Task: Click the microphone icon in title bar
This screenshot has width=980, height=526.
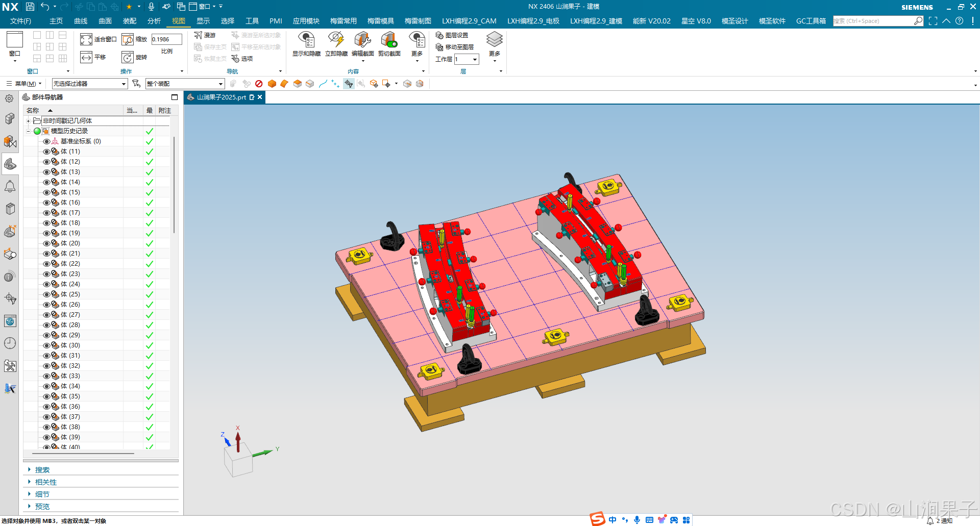Action: [x=151, y=7]
